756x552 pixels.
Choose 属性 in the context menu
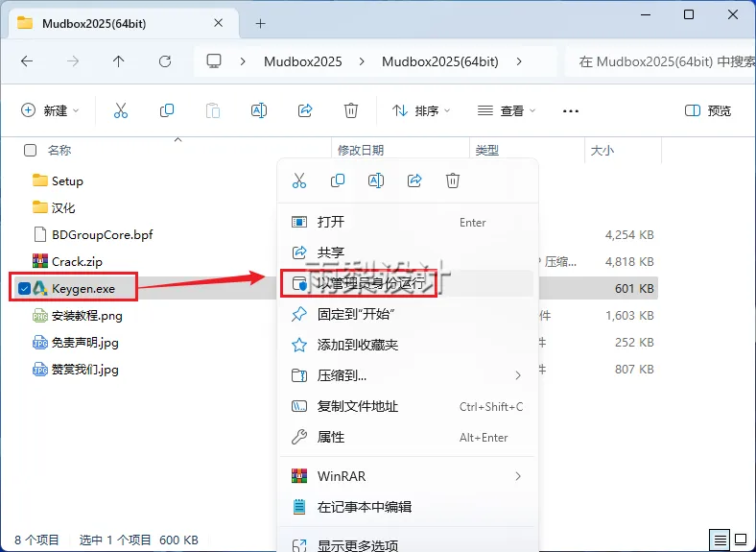[408, 437]
